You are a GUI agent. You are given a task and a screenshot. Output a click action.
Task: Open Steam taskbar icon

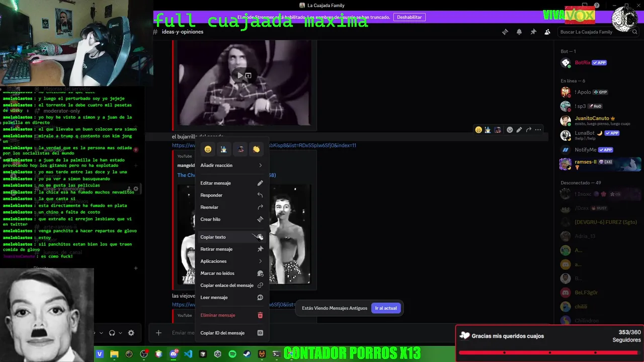point(247,354)
